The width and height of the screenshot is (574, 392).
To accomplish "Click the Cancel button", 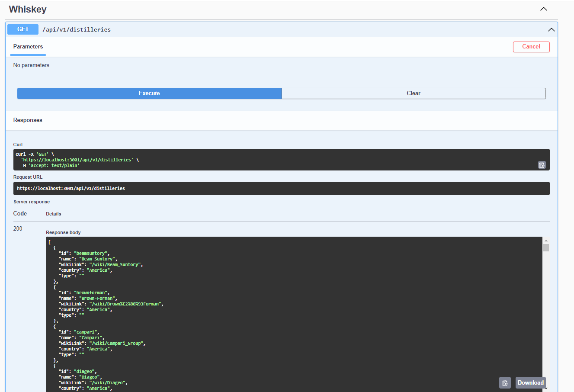I will (531, 47).
